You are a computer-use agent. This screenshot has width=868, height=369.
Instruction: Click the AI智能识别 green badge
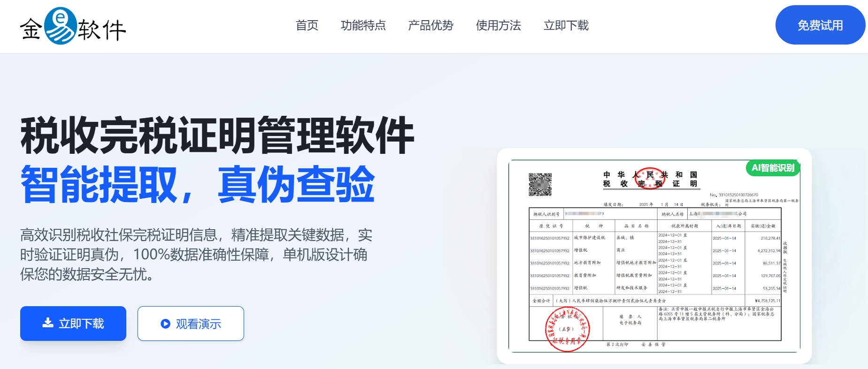click(773, 168)
